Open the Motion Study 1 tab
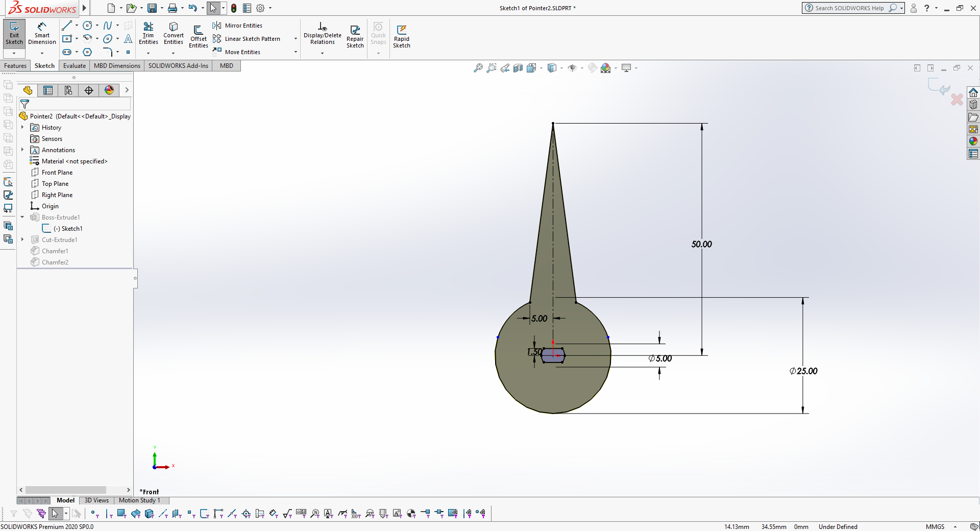980x531 pixels. click(139, 500)
